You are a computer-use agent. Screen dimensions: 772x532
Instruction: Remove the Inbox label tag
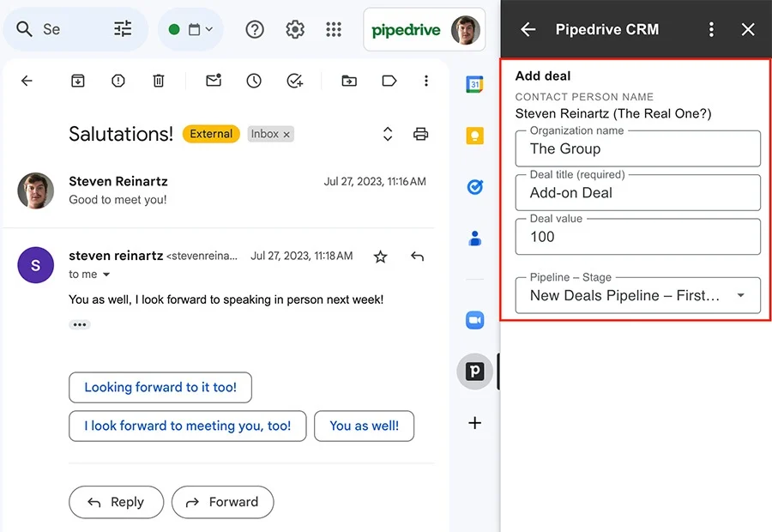click(286, 135)
